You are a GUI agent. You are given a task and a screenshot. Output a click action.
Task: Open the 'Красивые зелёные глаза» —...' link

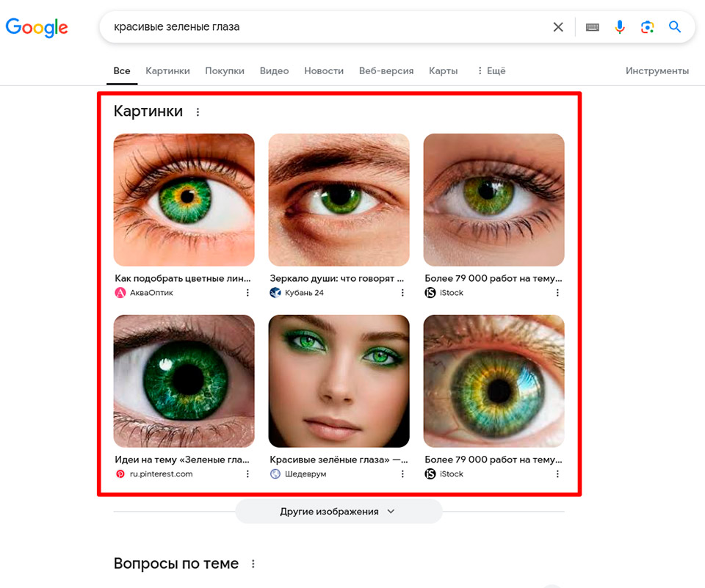[x=339, y=460]
